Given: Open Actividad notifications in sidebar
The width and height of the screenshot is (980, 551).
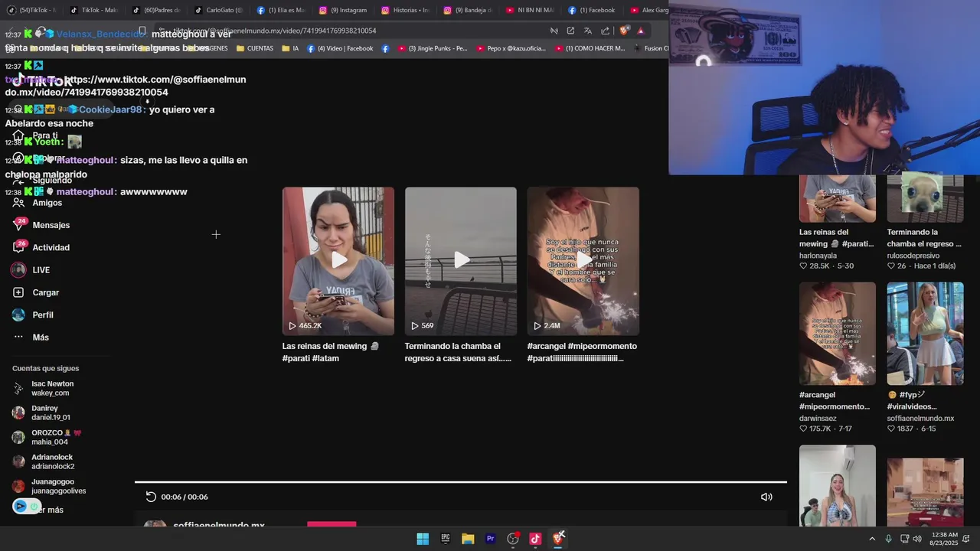Looking at the screenshot, I should (x=41, y=247).
